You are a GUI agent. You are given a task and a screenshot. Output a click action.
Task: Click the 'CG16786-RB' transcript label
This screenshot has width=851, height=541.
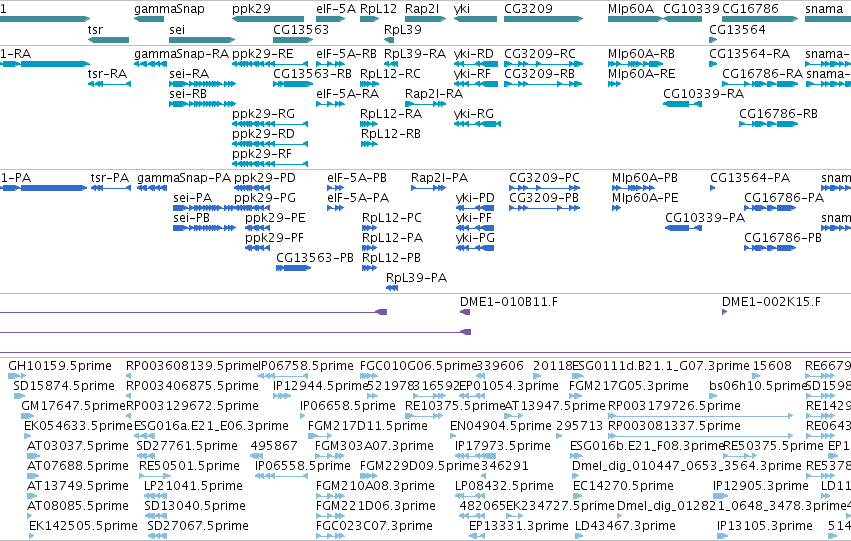pyautogui.click(x=778, y=114)
